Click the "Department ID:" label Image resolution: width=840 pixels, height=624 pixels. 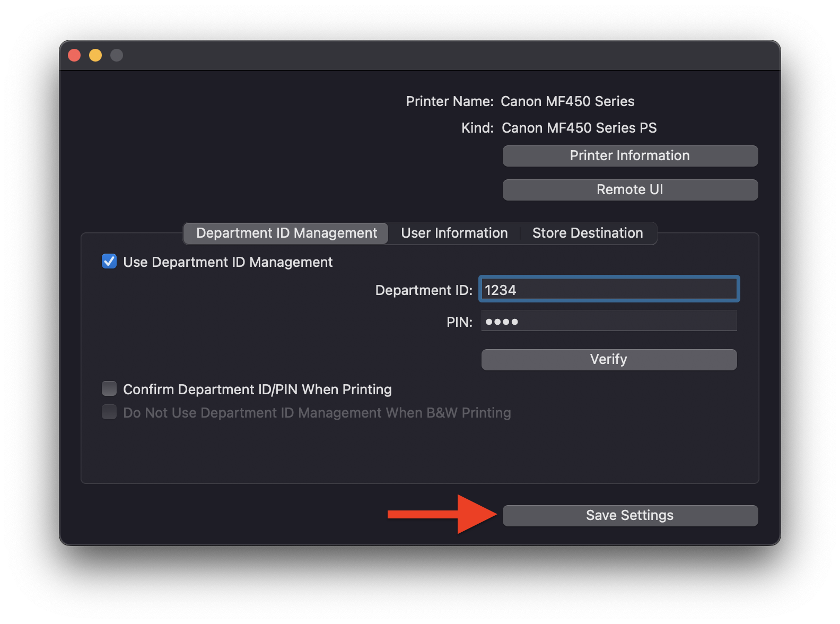(423, 290)
